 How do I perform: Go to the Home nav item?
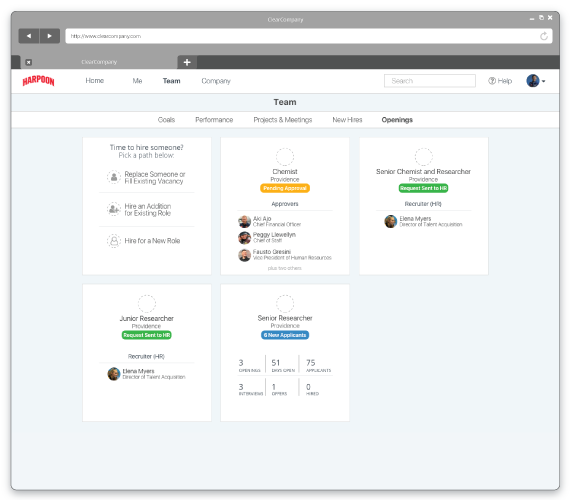pos(95,81)
